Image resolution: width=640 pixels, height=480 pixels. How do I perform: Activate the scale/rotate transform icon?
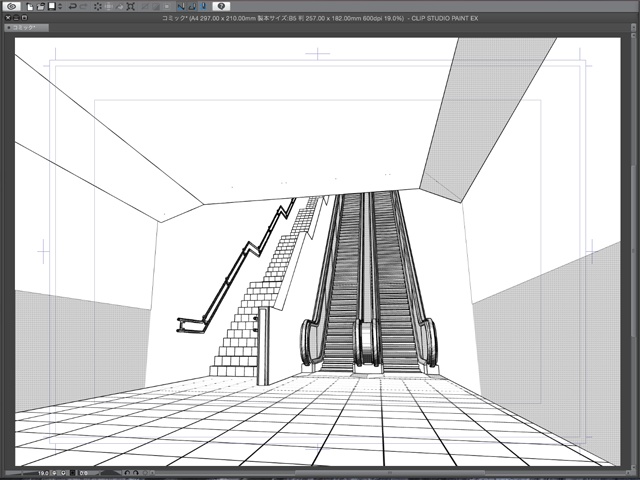131,7
